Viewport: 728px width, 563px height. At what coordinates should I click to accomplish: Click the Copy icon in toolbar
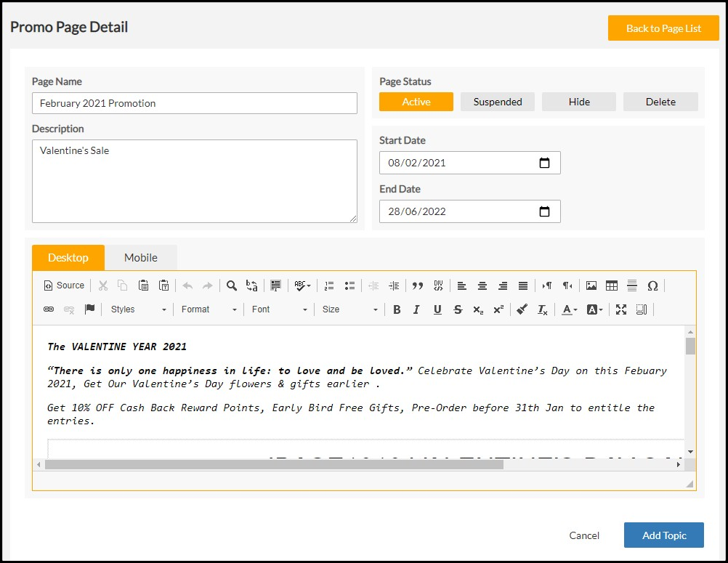coord(123,285)
